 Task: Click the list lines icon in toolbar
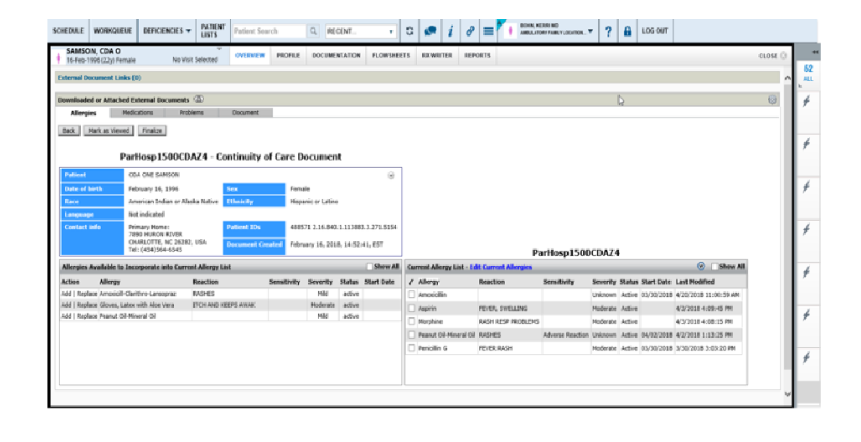point(488,32)
